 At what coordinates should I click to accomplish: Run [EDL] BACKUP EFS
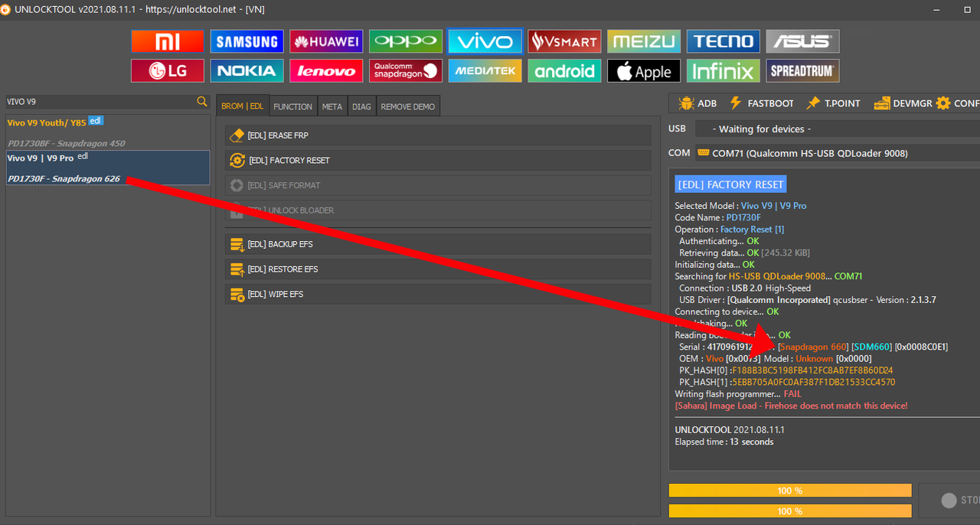(438, 244)
